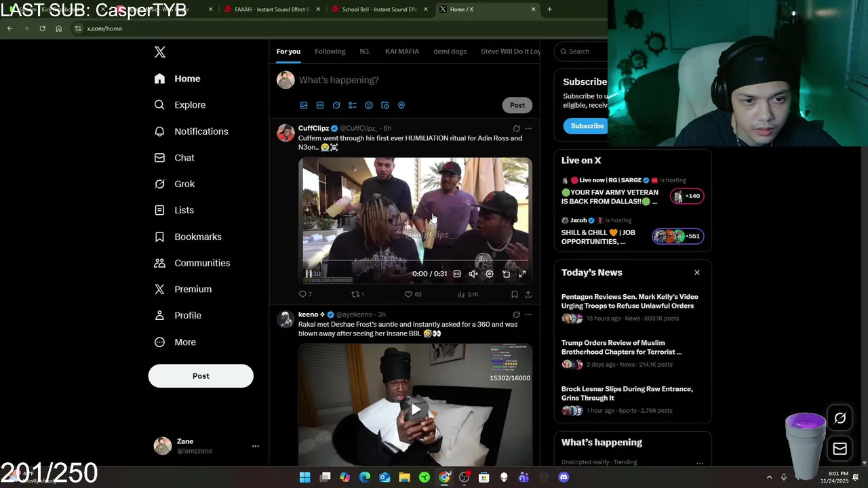Open CuffClipz profile name link
The image size is (868, 488).
[x=313, y=128]
